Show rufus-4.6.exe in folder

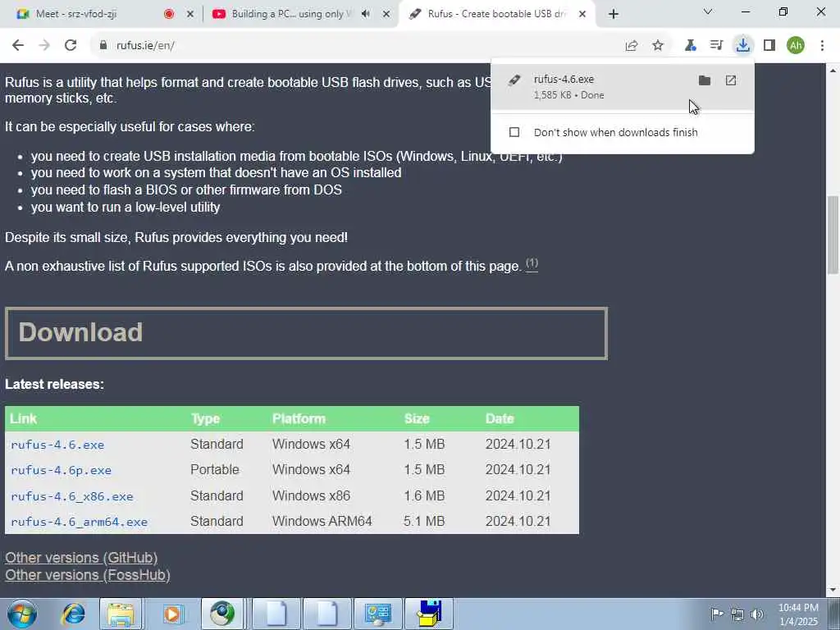(705, 80)
